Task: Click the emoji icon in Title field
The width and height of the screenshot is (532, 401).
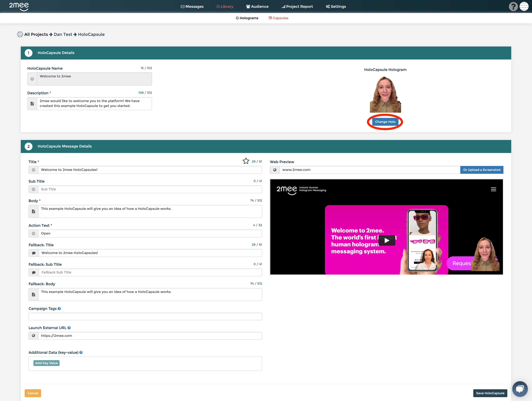Action: point(34,170)
